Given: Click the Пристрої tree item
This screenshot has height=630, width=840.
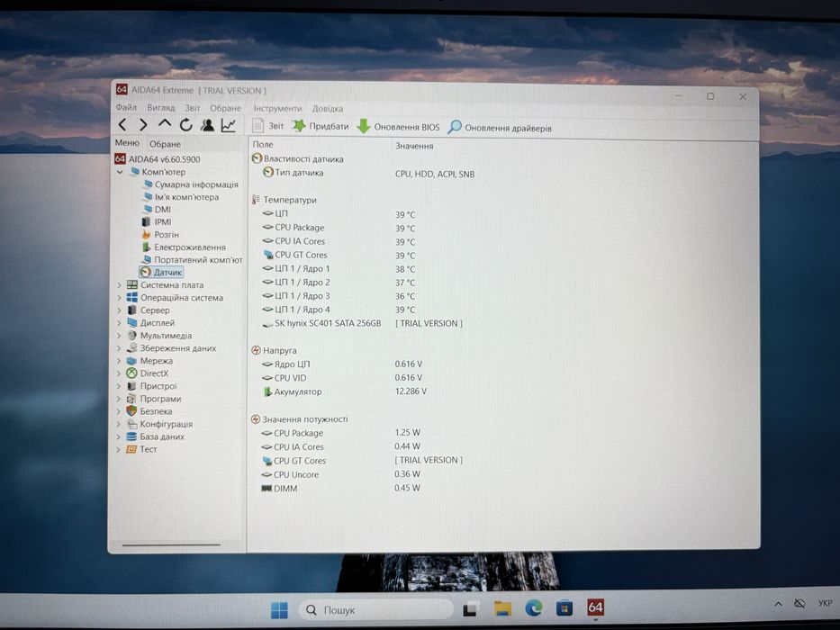Looking at the screenshot, I should pyautogui.click(x=151, y=386).
